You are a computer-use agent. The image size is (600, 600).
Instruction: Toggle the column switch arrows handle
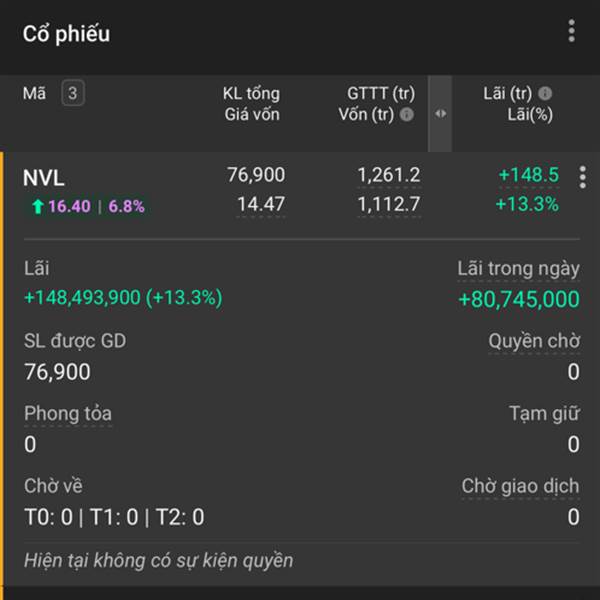click(x=440, y=114)
